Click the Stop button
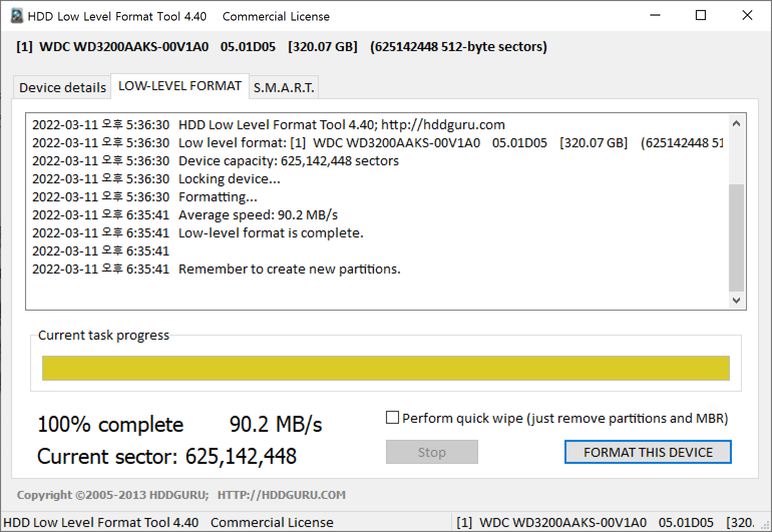Image resolution: width=772 pixels, height=532 pixels. 432,452
